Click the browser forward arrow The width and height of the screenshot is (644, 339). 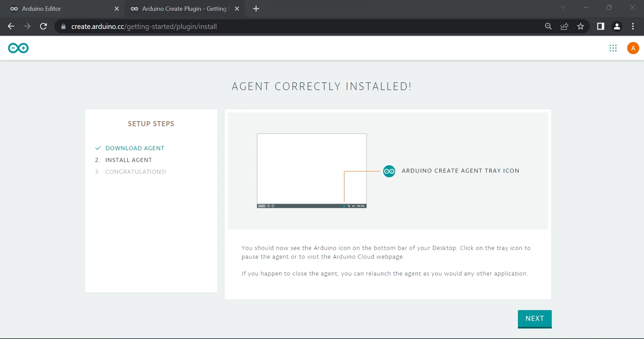[x=27, y=26]
